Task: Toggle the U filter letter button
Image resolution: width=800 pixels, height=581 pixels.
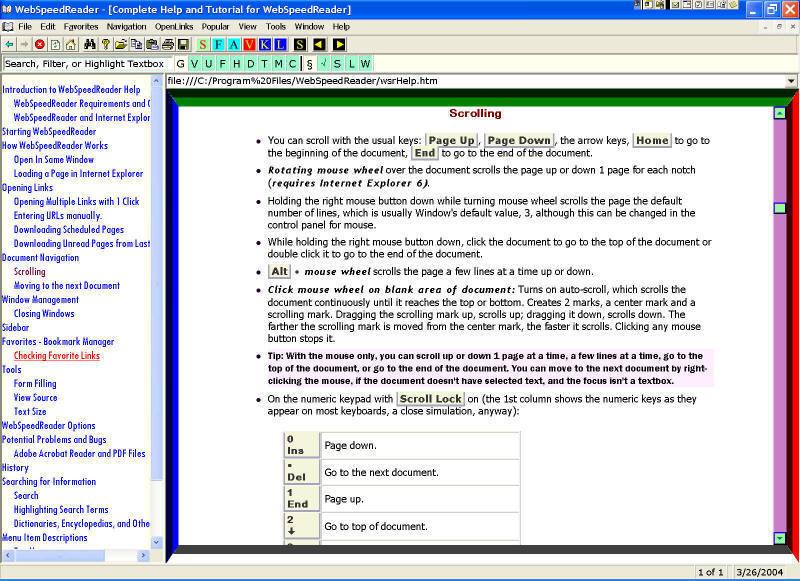Action: click(x=208, y=64)
